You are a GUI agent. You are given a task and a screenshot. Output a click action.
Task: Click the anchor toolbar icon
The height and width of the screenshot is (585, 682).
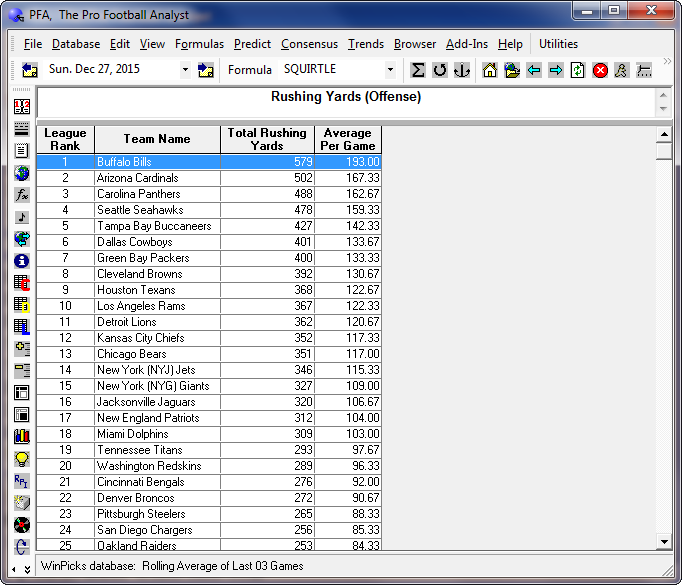click(461, 70)
